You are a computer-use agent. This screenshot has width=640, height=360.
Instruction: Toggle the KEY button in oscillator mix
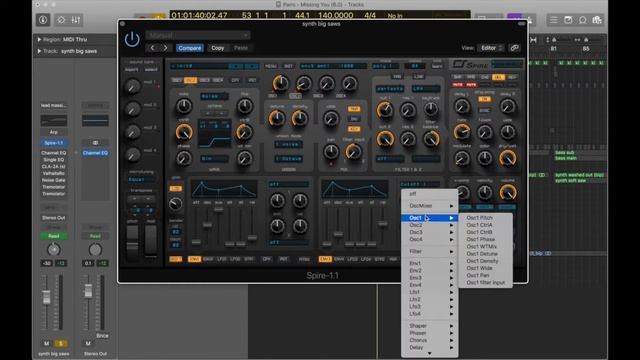[353, 129]
